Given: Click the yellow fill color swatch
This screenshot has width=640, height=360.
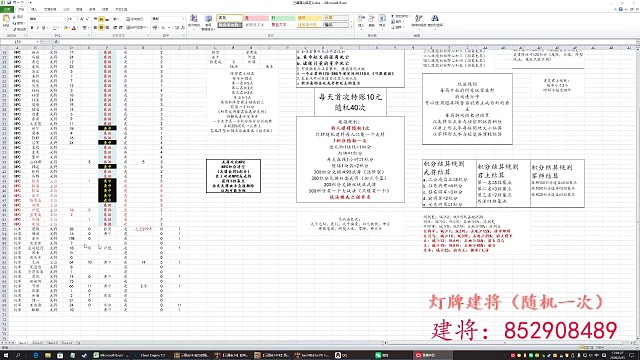Looking at the screenshot, I should coord(65,28).
